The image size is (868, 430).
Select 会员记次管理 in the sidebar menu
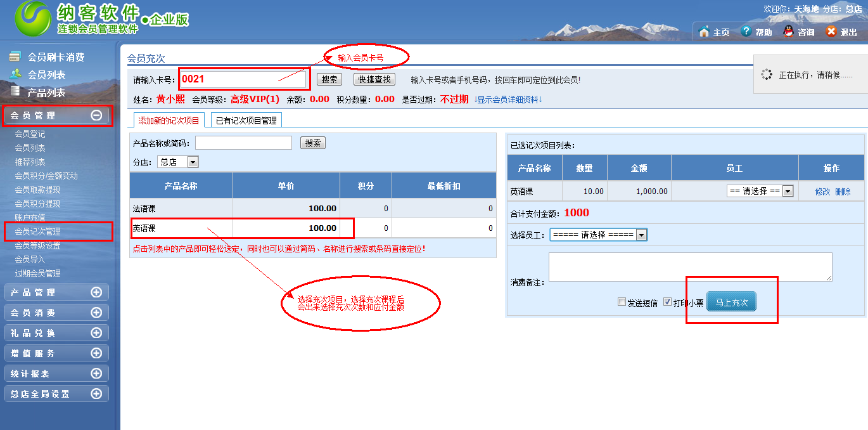[38, 231]
